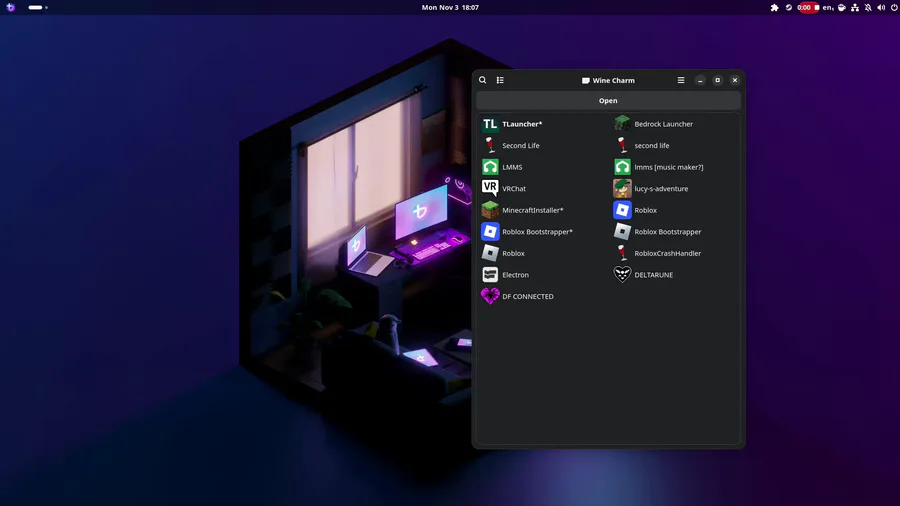Toggle the caffeine coffee cup tray icon
900x506 pixels.
point(841,7)
